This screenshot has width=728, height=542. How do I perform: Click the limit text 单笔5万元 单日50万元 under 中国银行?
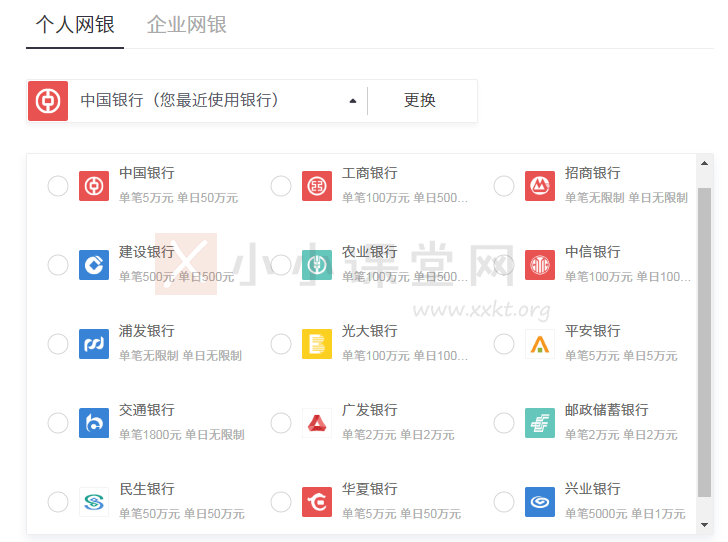178,198
